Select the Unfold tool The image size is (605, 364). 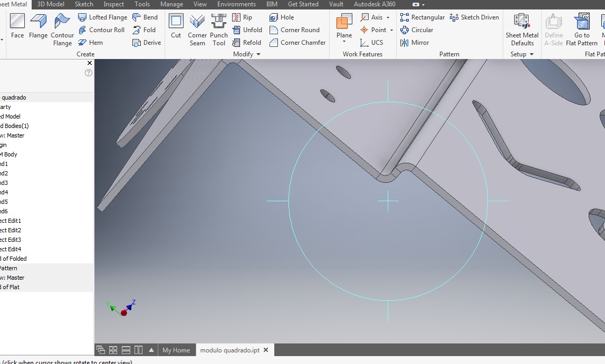(x=247, y=30)
